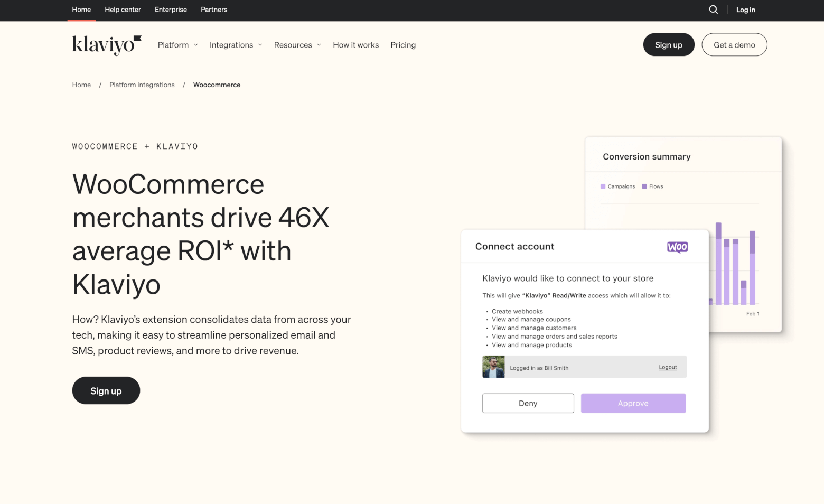Go to the Klaviyo logo homepage
Viewport: 824px width, 504px height.
click(107, 45)
